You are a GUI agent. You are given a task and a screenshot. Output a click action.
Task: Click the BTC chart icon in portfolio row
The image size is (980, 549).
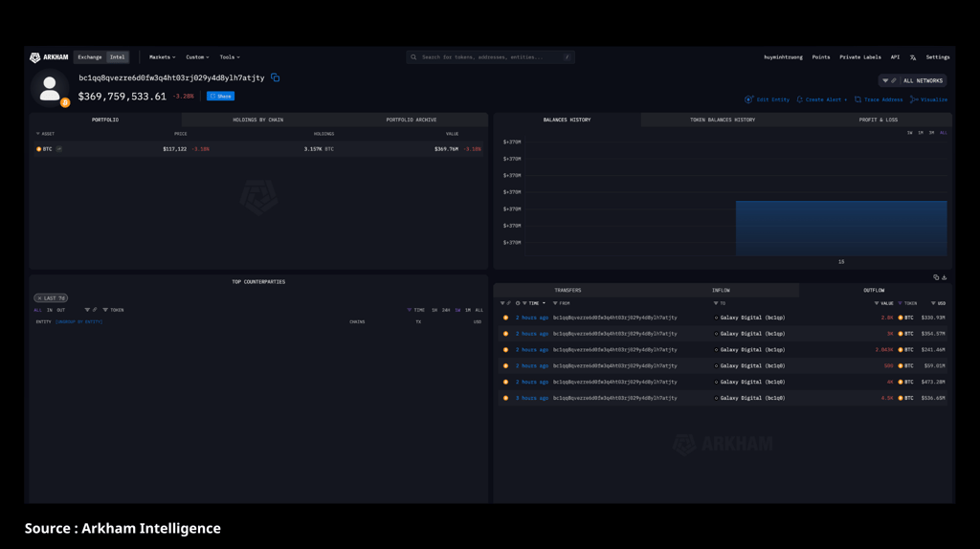point(59,149)
